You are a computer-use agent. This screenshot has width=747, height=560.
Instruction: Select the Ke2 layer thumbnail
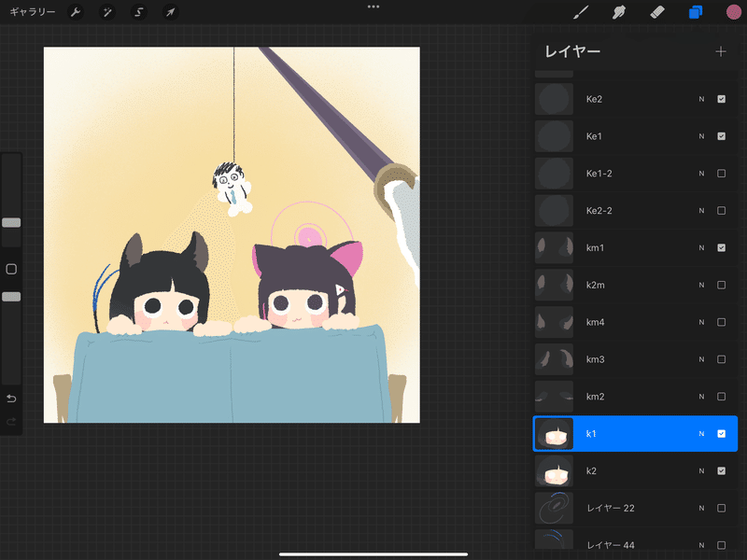pos(554,99)
